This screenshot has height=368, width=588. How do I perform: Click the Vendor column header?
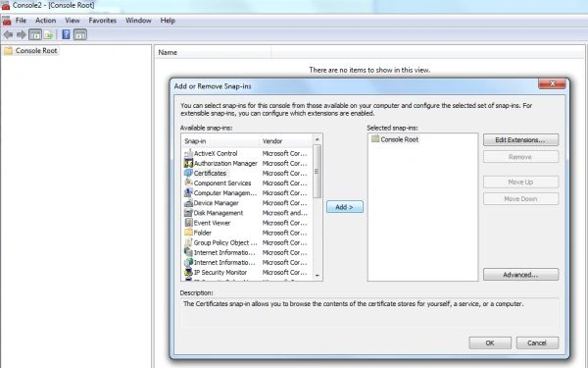click(286, 141)
